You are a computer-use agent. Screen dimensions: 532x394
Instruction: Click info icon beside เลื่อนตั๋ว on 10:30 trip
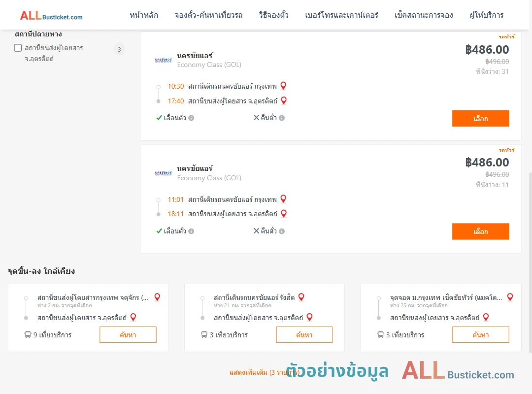191,118
